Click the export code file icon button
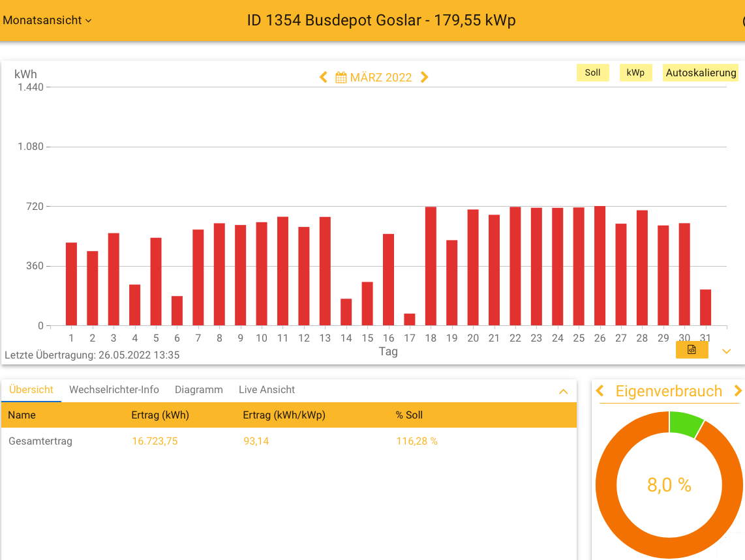The image size is (745, 560). click(x=692, y=350)
